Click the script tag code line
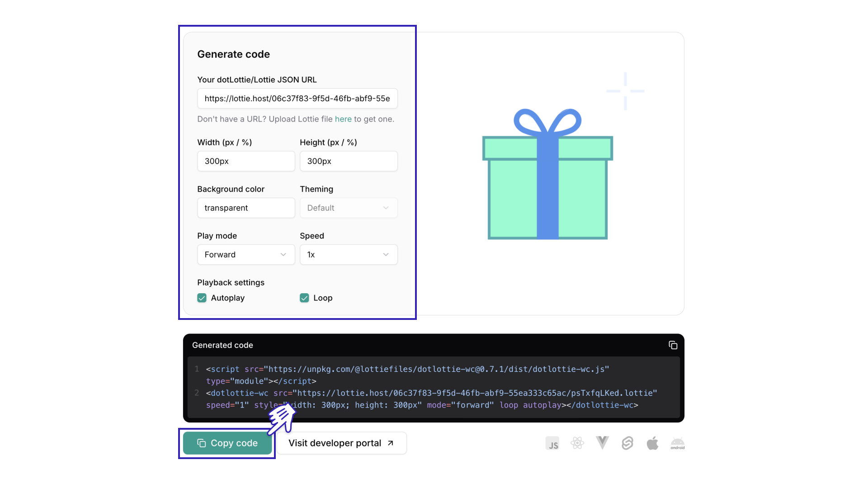This screenshot has width=868, height=488. pos(407,375)
